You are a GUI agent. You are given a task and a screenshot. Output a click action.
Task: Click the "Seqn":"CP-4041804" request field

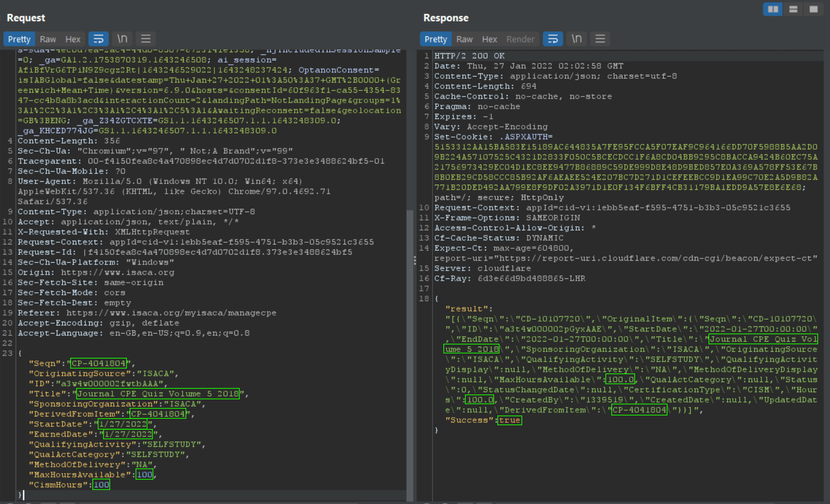[x=82, y=363]
